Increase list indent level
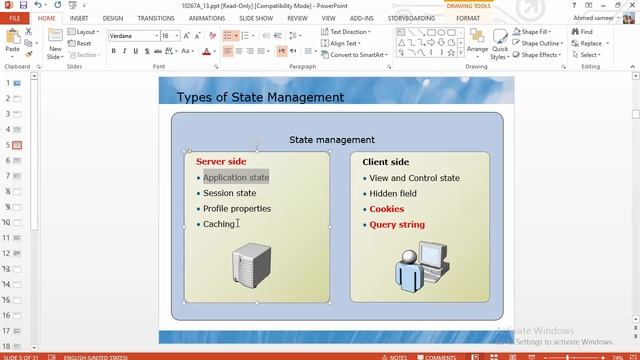This screenshot has height=360, width=640. (278, 36)
